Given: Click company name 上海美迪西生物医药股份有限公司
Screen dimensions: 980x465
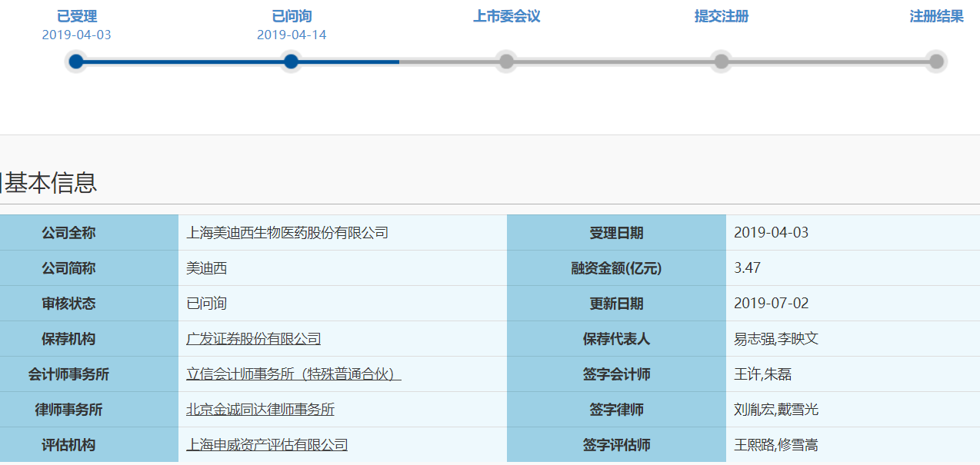Looking at the screenshot, I should [x=288, y=233].
